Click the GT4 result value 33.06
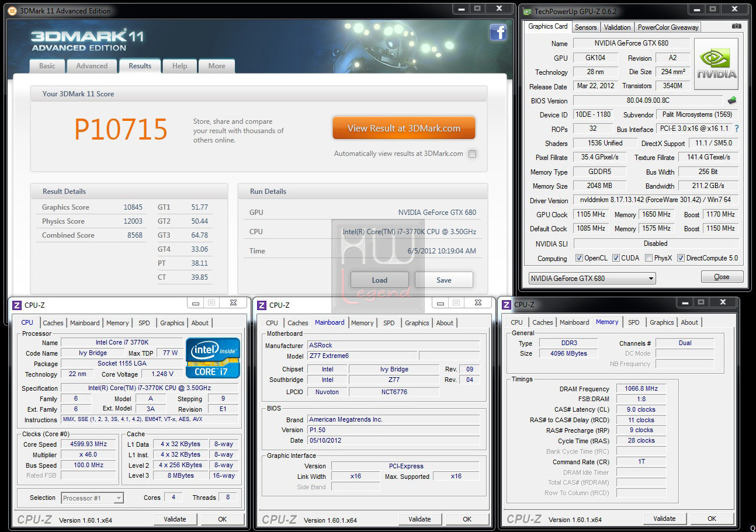Image resolution: width=756 pixels, height=532 pixels. [x=199, y=249]
